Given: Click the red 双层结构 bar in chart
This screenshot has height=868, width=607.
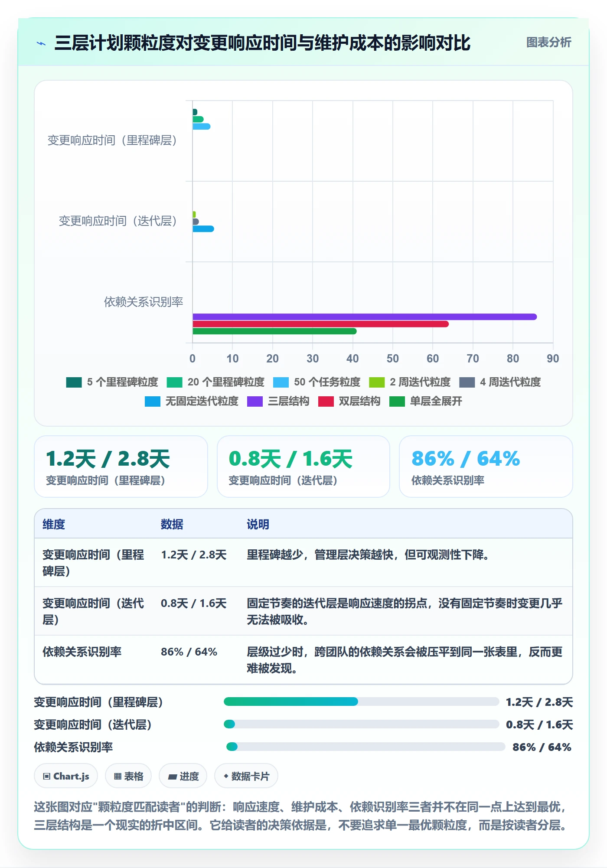Looking at the screenshot, I should pyautogui.click(x=320, y=324).
